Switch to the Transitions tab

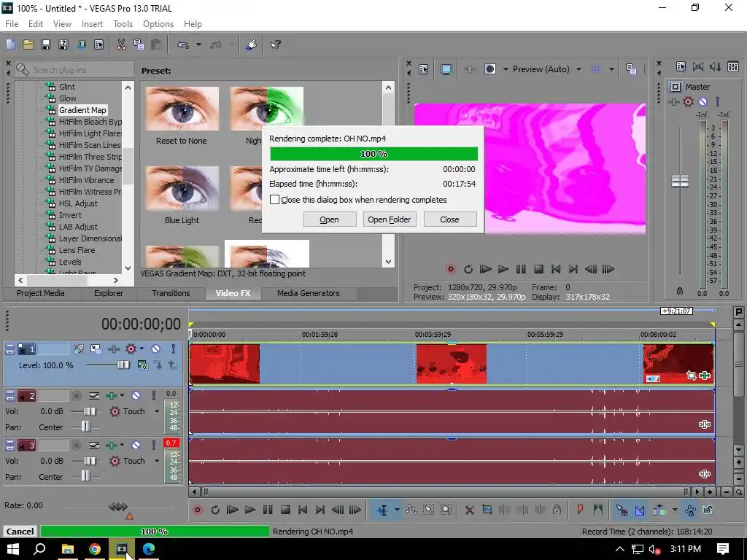171,293
